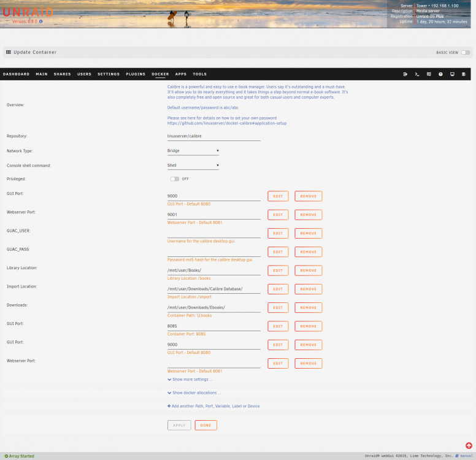
Task: Open the Dashboard menu
Action: [16, 74]
